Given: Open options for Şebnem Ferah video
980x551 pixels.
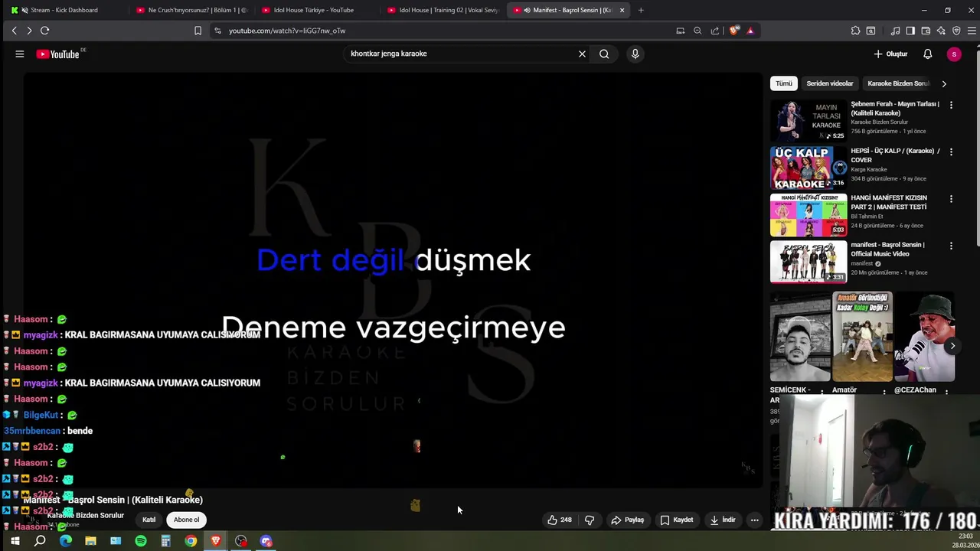Looking at the screenshot, I should (x=951, y=105).
